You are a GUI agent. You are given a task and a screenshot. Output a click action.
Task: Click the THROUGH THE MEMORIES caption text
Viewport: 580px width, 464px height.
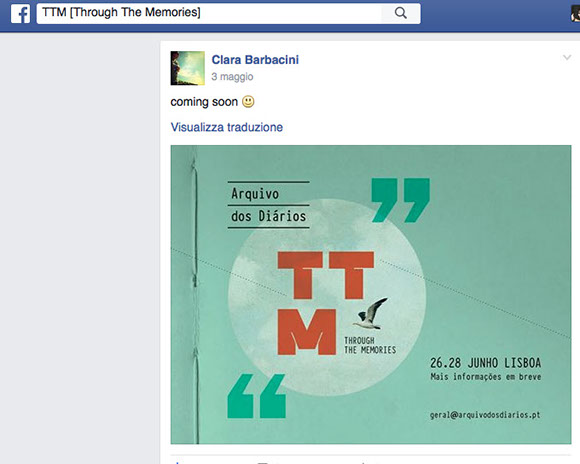pos(370,345)
